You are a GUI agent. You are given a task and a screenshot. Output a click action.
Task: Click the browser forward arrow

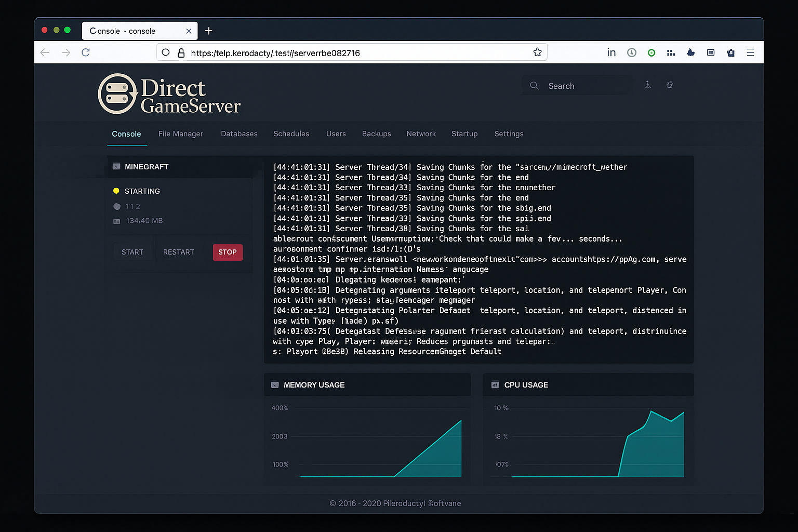[x=66, y=52]
